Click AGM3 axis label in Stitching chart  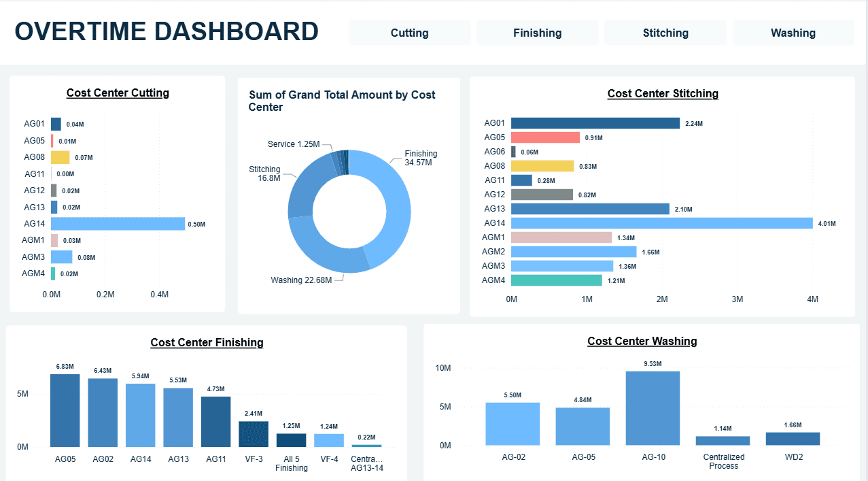(x=493, y=266)
